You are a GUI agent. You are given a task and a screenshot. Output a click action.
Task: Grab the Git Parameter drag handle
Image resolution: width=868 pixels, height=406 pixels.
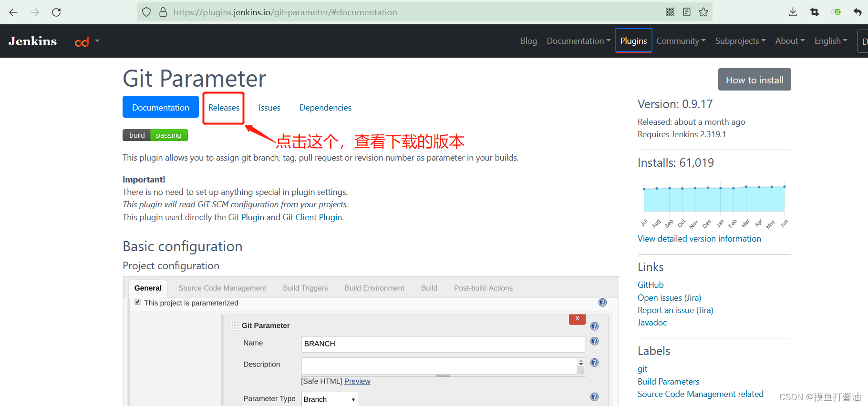234,326
